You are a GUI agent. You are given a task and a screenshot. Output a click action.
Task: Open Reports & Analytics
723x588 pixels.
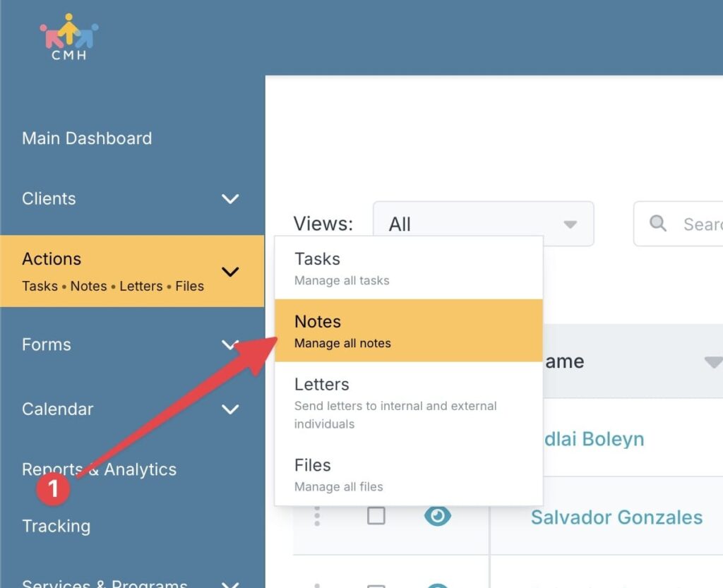99,469
